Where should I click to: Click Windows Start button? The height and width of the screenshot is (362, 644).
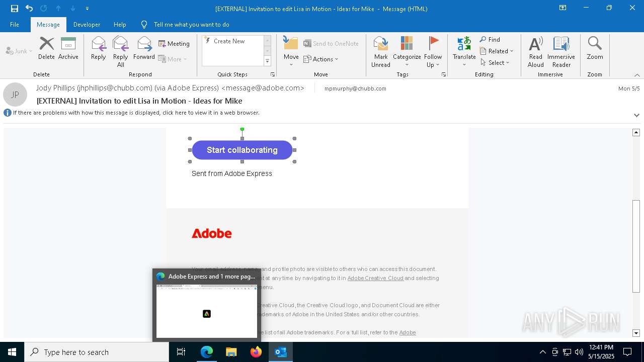[x=12, y=352]
